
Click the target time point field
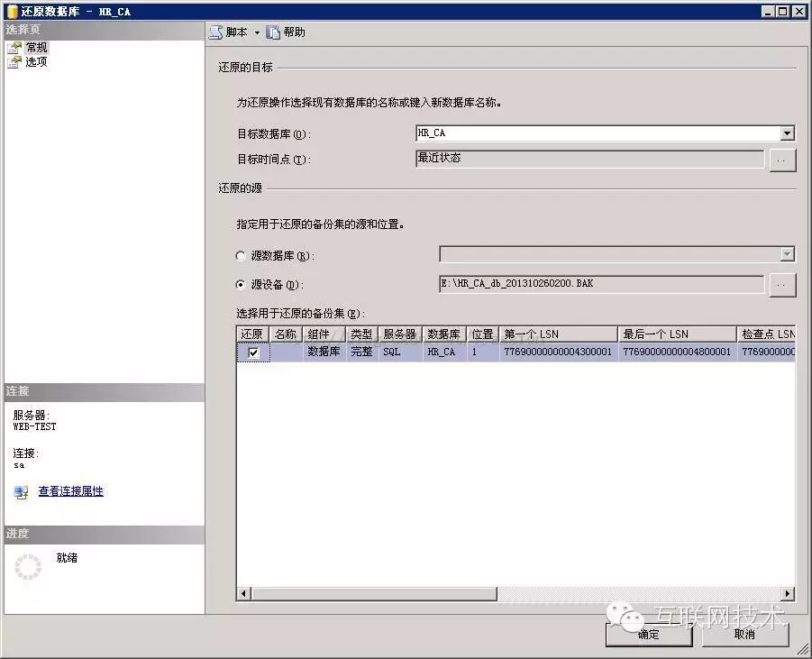[x=589, y=159]
